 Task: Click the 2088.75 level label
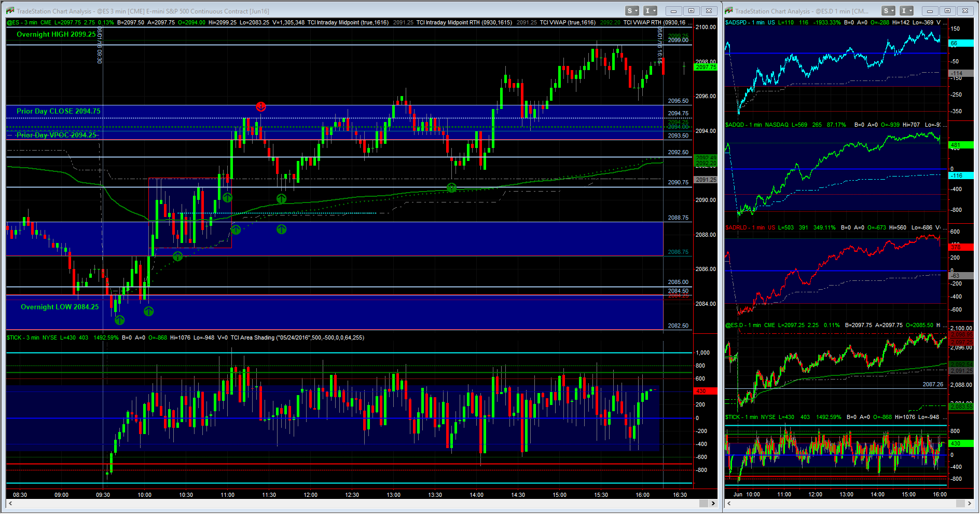coord(678,218)
